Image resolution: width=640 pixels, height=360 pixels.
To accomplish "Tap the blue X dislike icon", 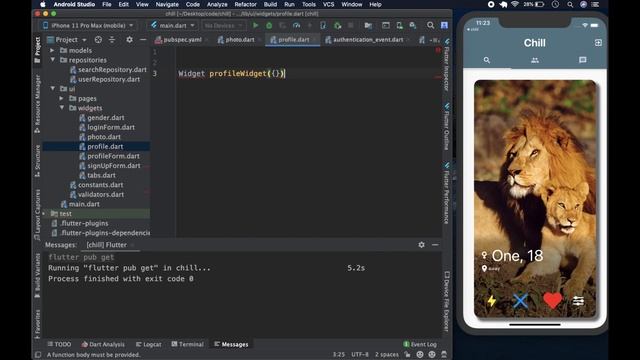I will tap(520, 301).
